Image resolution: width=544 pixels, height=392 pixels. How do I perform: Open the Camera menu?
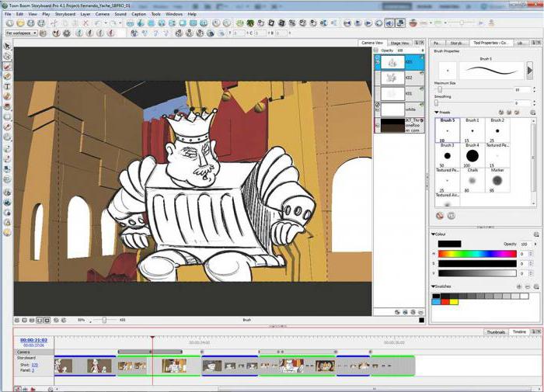click(x=103, y=14)
